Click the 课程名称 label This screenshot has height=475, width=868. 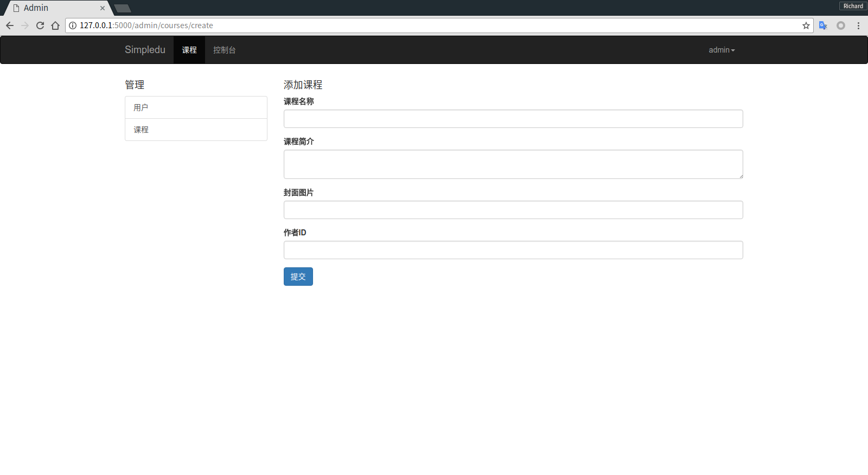[x=299, y=101]
